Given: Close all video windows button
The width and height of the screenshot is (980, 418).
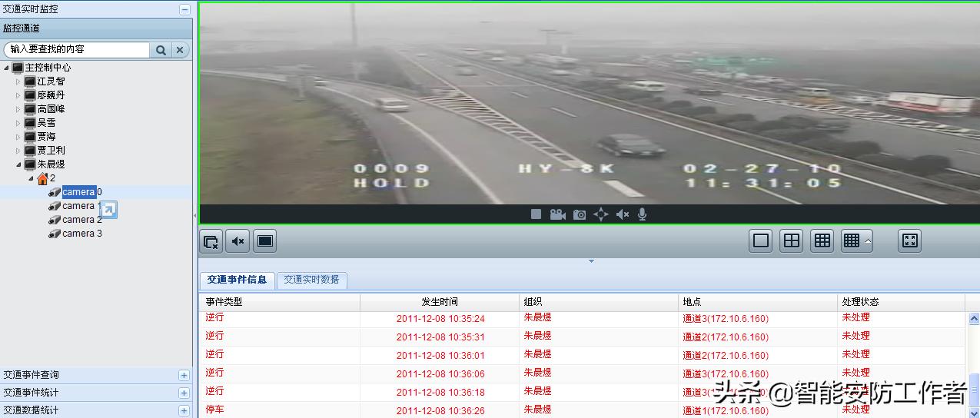Looking at the screenshot, I should pos(211,241).
